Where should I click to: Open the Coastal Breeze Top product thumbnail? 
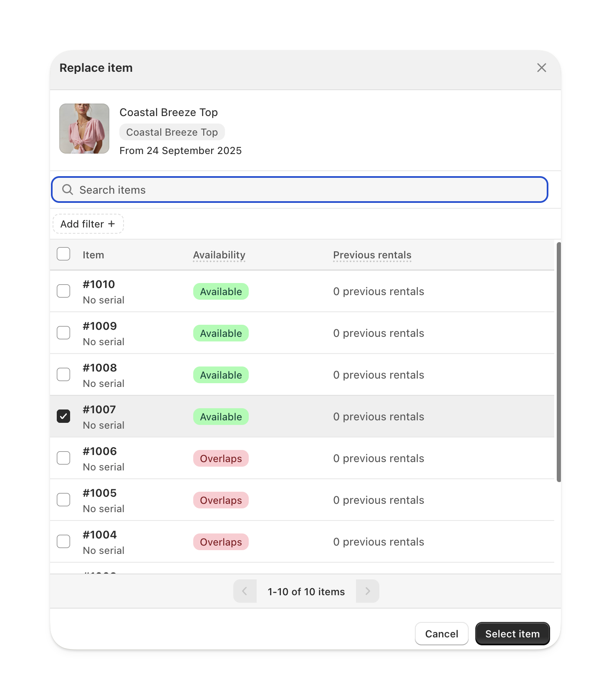click(84, 129)
